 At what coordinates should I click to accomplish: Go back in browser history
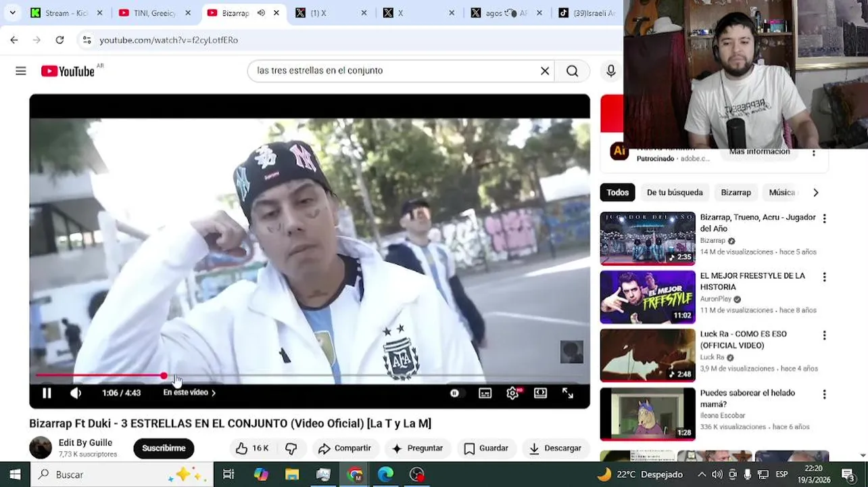14,40
